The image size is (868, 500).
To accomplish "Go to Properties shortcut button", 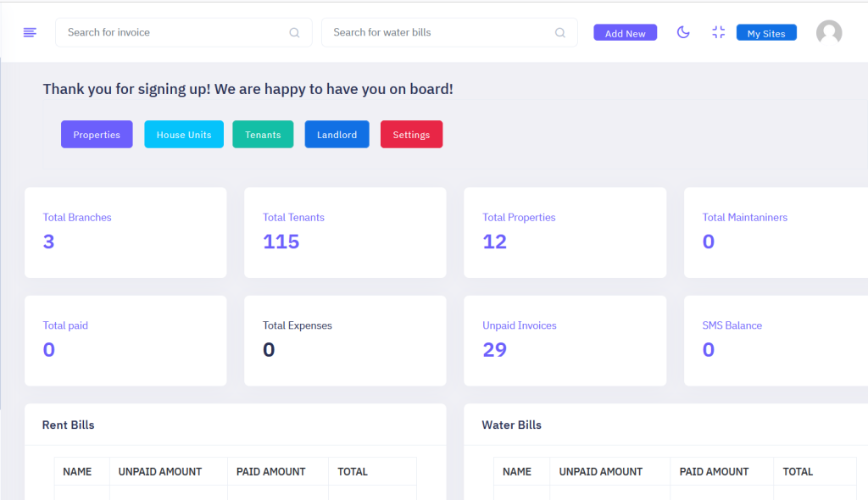I will 97,135.
